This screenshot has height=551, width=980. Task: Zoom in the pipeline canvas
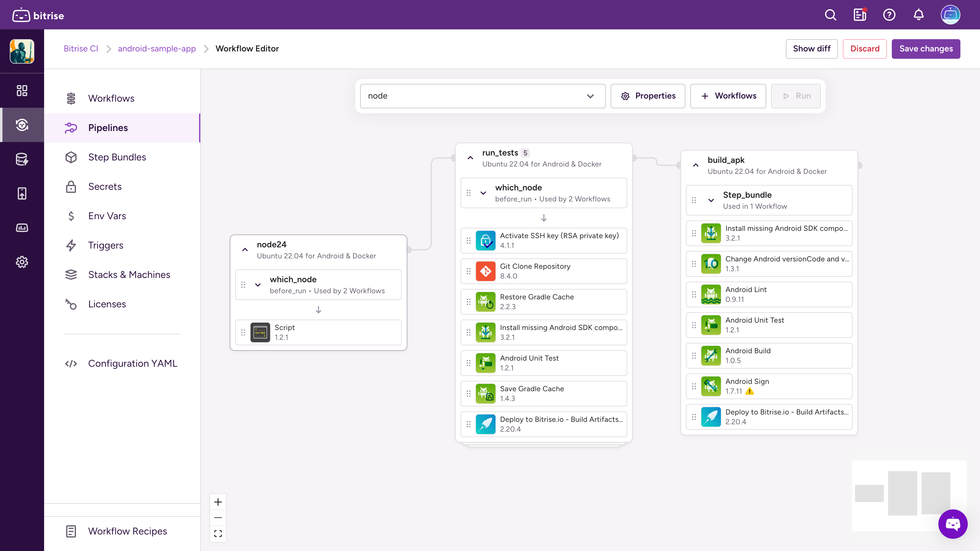[x=218, y=502]
